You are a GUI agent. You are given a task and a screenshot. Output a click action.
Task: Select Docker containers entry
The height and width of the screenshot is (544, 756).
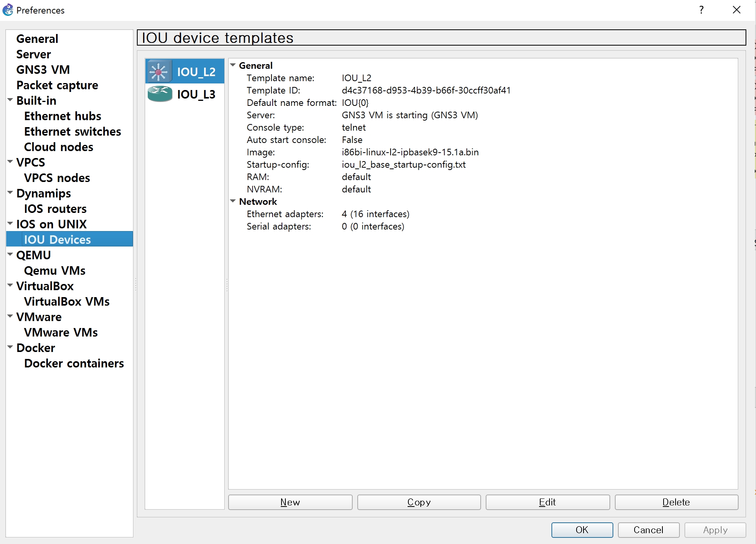pyautogui.click(x=74, y=363)
